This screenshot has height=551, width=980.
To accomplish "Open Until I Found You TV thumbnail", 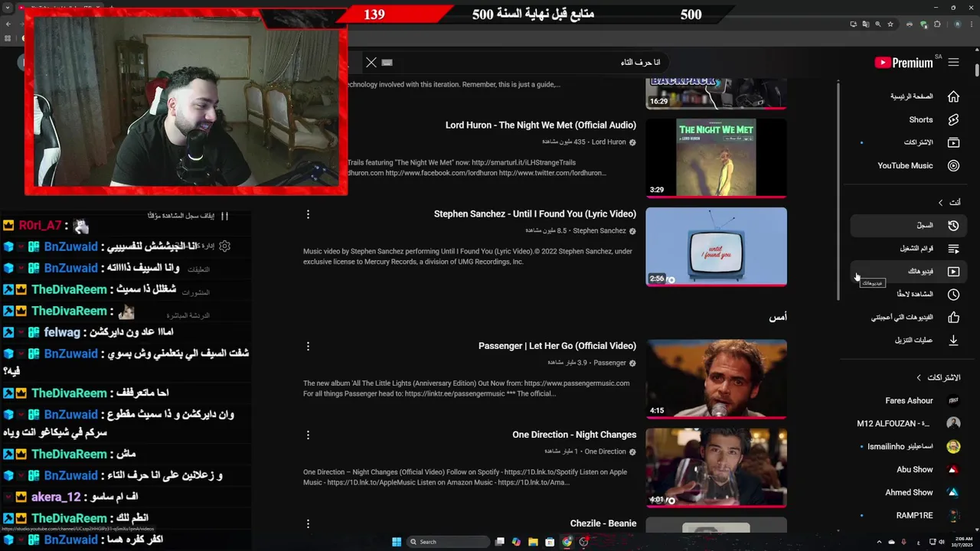I will (x=716, y=246).
